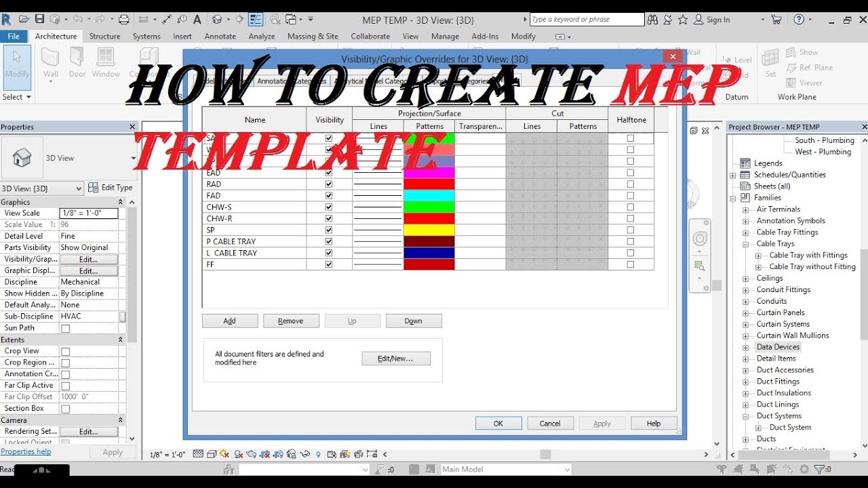
Task: Click the filter funnel icon in status bar
Action: (819, 469)
